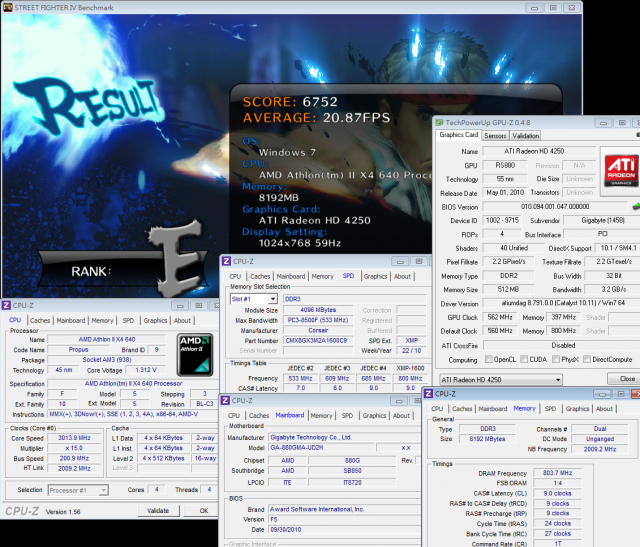Toggle the CUDA checkbox in GPU-Z
The height and width of the screenshot is (547, 640).
(524, 359)
